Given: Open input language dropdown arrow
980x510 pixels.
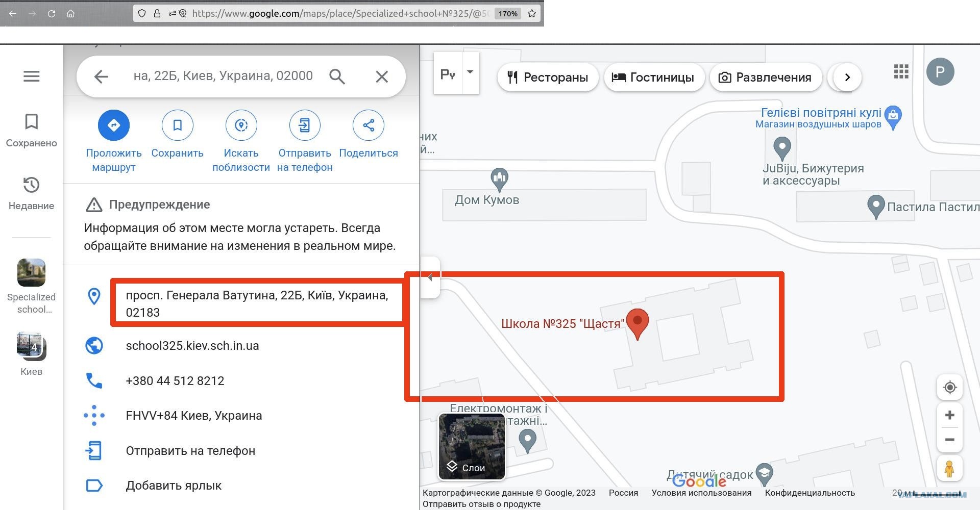Looking at the screenshot, I should coord(470,72).
